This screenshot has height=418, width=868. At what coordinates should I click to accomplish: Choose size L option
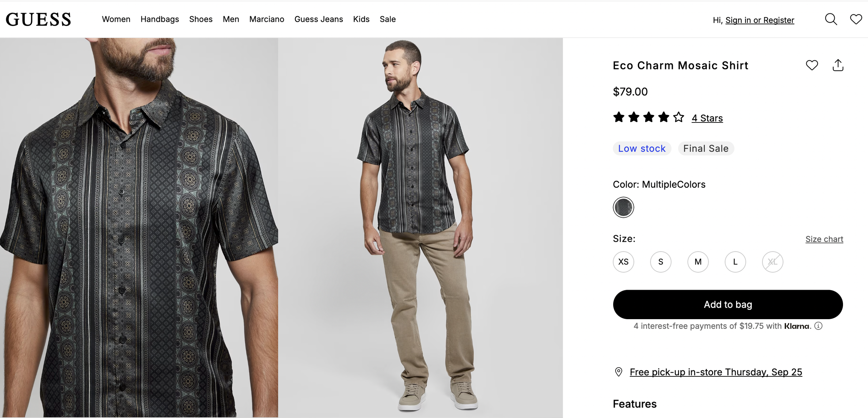[735, 262]
